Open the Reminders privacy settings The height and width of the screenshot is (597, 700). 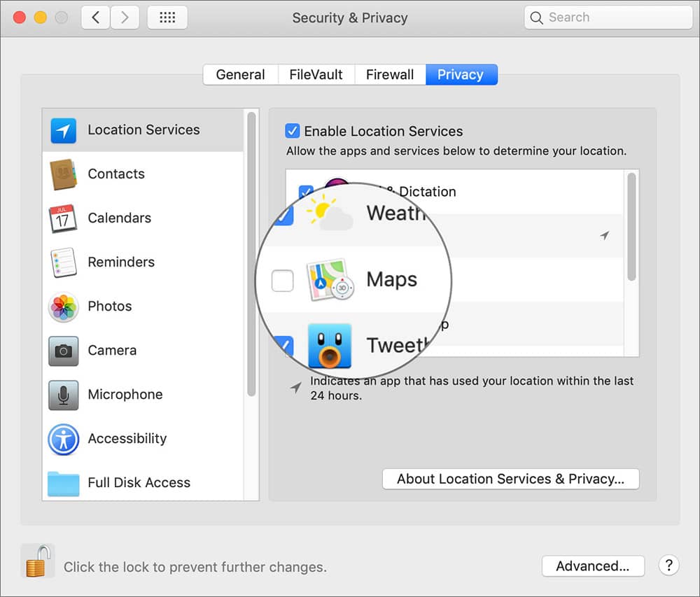[x=120, y=262]
